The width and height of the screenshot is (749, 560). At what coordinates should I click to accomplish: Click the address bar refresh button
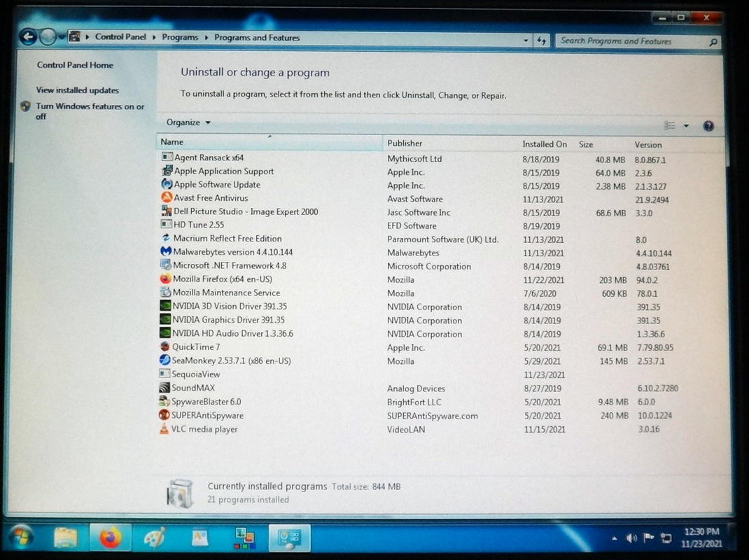pos(541,41)
